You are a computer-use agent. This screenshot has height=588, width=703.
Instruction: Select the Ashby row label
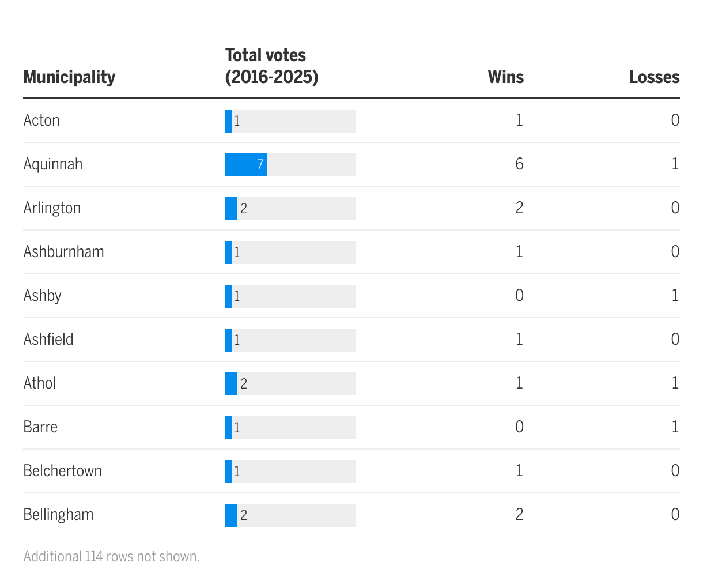(x=42, y=296)
